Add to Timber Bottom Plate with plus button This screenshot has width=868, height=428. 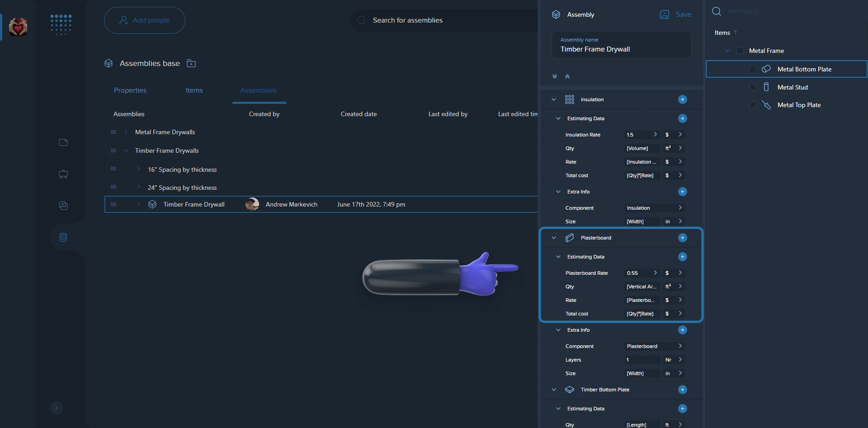(x=683, y=390)
